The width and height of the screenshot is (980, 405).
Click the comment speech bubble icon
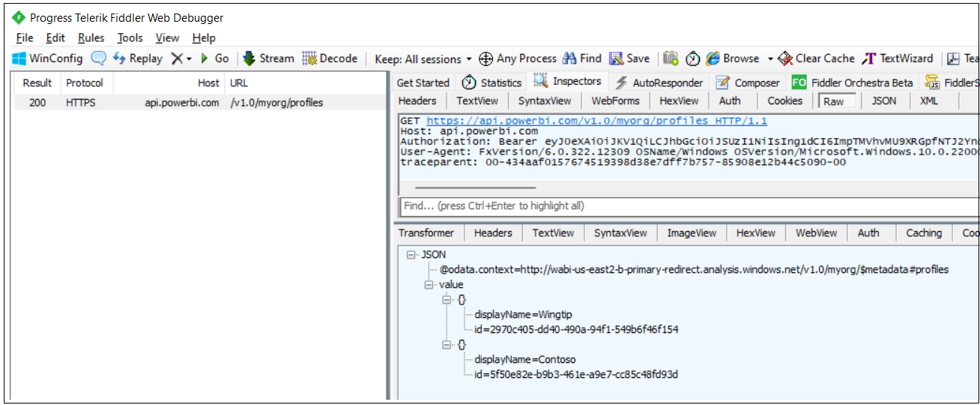tap(98, 58)
